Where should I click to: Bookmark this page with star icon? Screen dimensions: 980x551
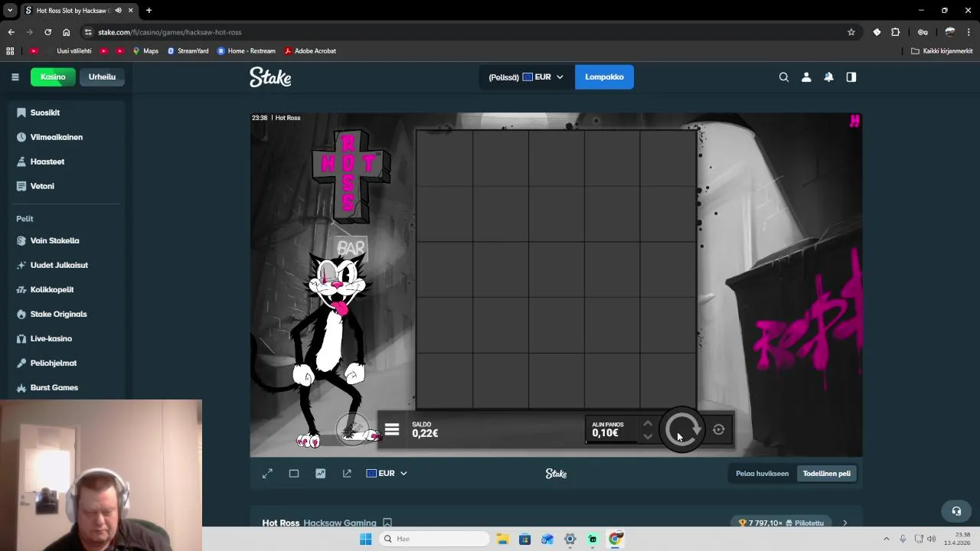pos(851,32)
